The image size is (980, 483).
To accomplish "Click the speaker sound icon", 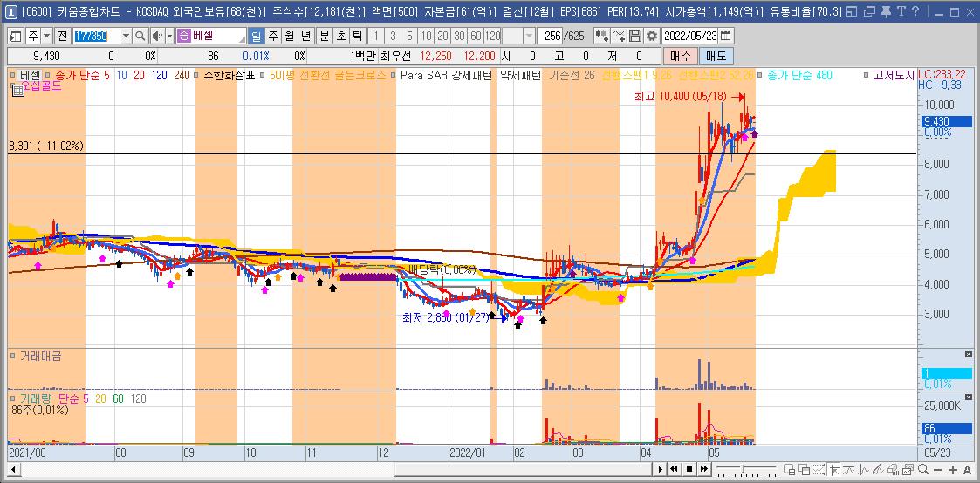I will 157,37.
